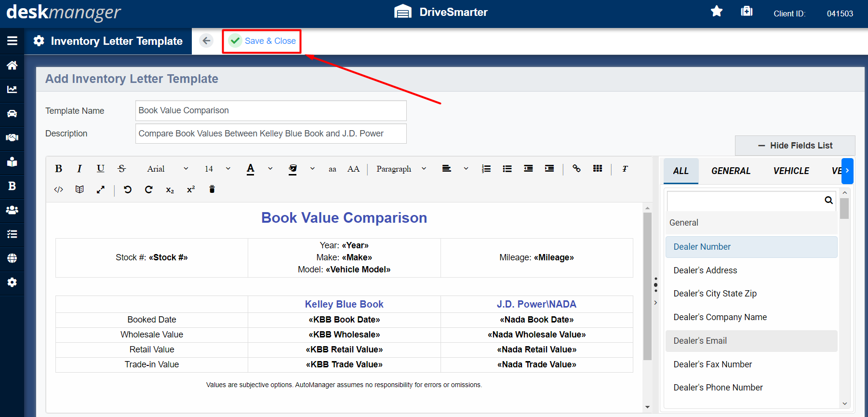This screenshot has height=417, width=868.
Task: Switch to the GENERAL fields tab
Action: click(731, 171)
